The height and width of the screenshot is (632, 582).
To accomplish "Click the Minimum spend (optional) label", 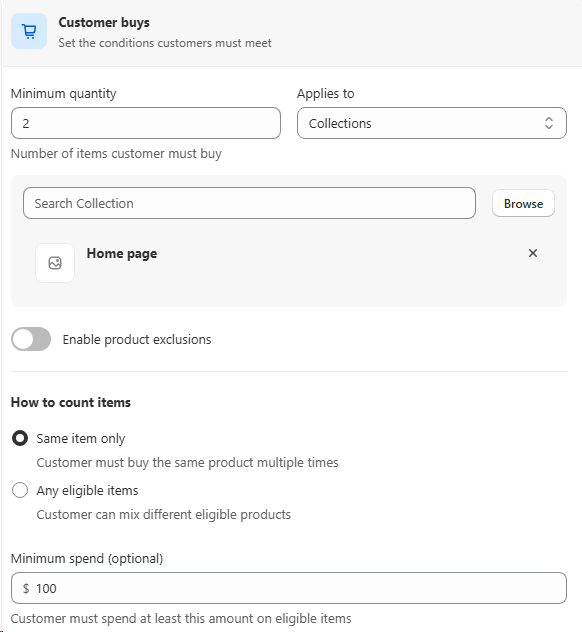I will (87, 559).
